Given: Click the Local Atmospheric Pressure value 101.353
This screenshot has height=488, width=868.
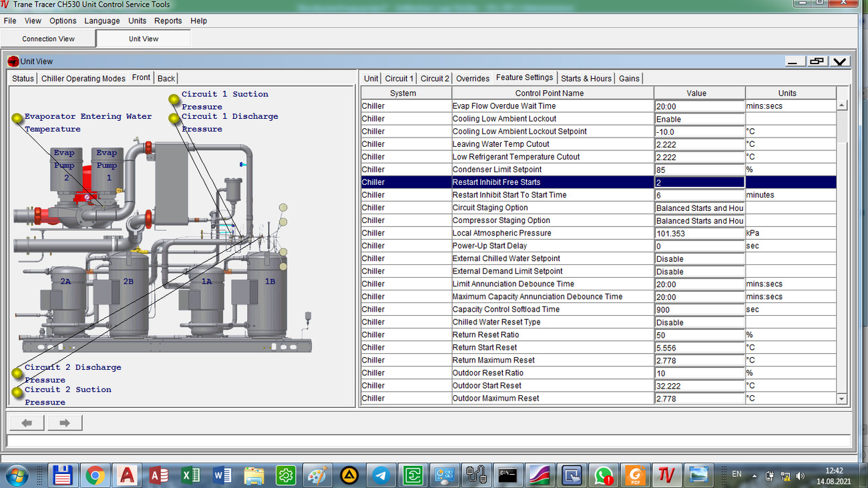Looking at the screenshot, I should [x=699, y=233].
